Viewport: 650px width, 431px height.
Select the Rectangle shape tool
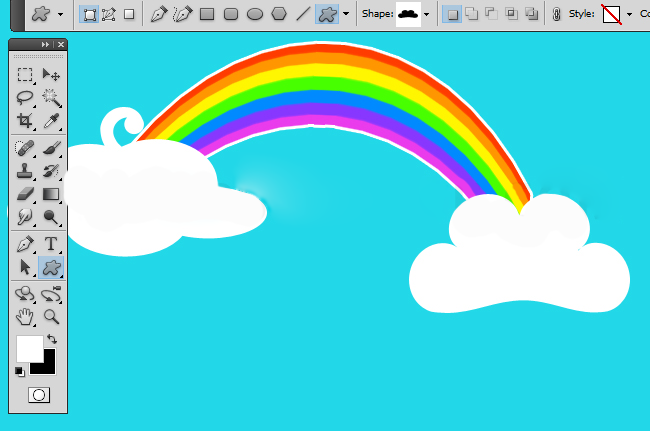coord(207,15)
